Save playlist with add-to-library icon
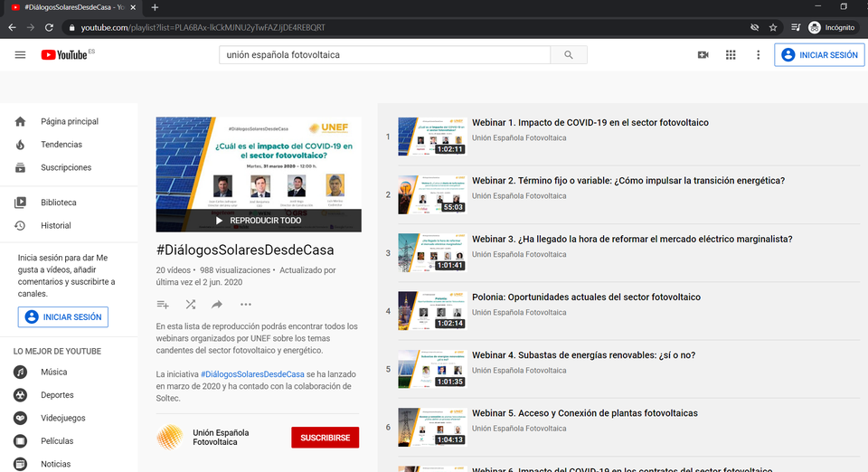The image size is (868, 472). (x=163, y=305)
